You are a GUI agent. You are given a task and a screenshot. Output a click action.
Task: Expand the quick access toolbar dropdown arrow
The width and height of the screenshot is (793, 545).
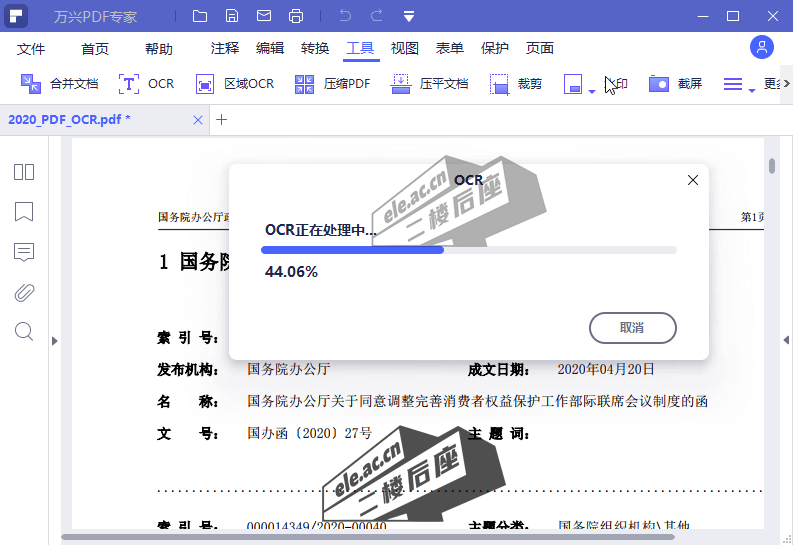409,16
